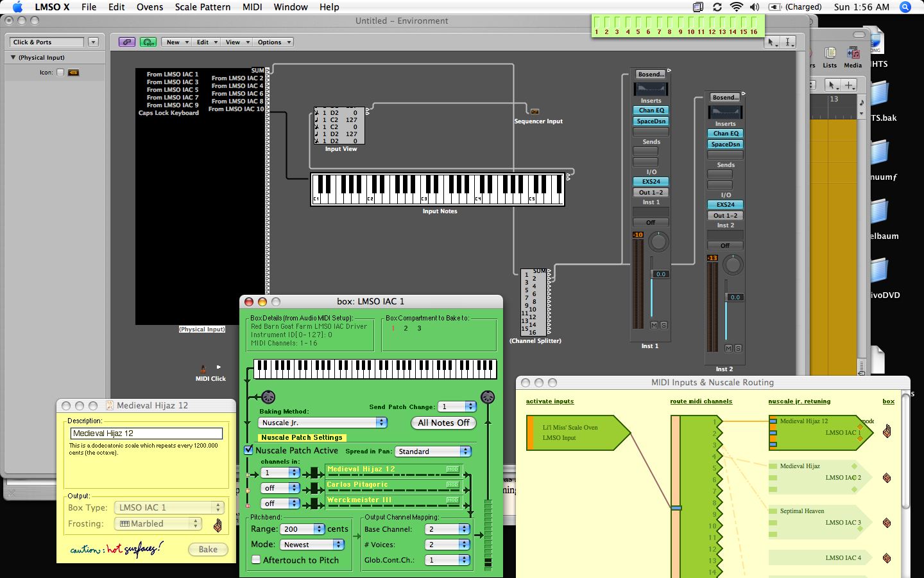Click MOD button on Werckmeister III slot
This screenshot has height=578, width=924.
point(452,500)
